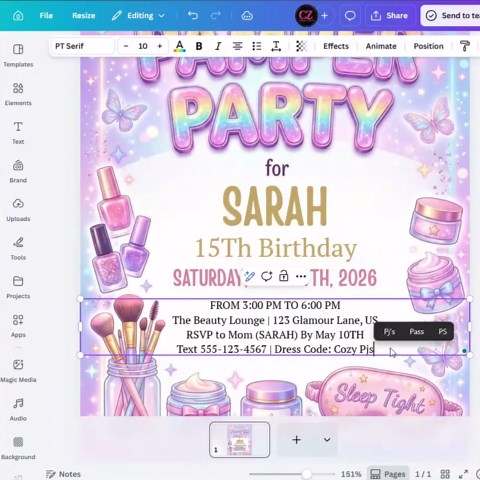
Task: Increase font size with plus
Action: point(160,46)
